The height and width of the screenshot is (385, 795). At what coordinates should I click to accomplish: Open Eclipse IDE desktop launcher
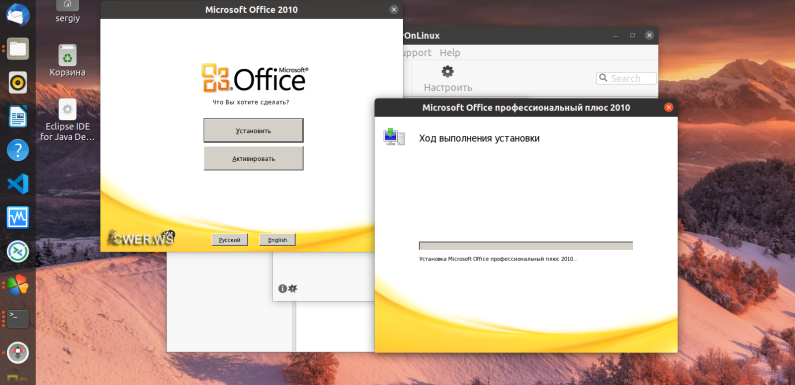tap(67, 120)
